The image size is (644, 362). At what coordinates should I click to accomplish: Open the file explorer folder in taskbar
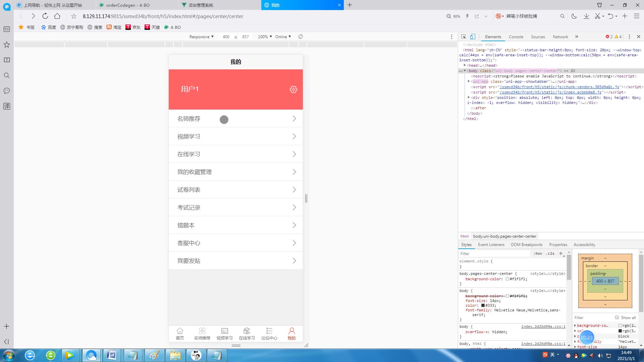[x=175, y=355]
